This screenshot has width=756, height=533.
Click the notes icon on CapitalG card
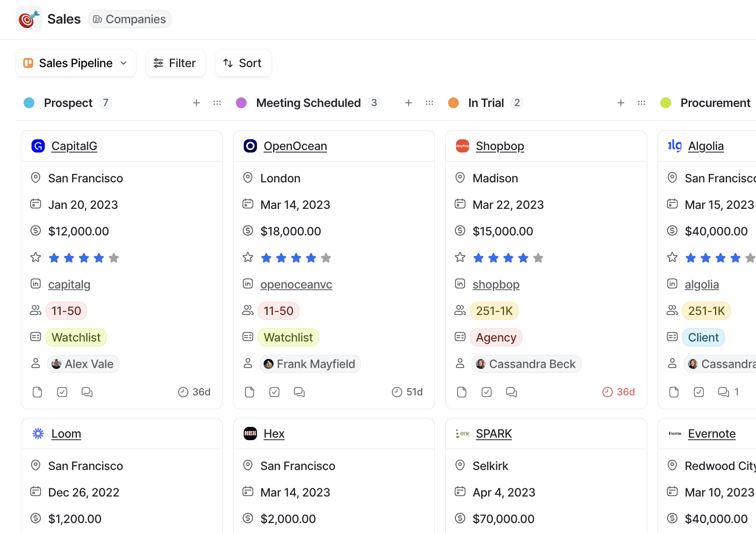click(37, 392)
